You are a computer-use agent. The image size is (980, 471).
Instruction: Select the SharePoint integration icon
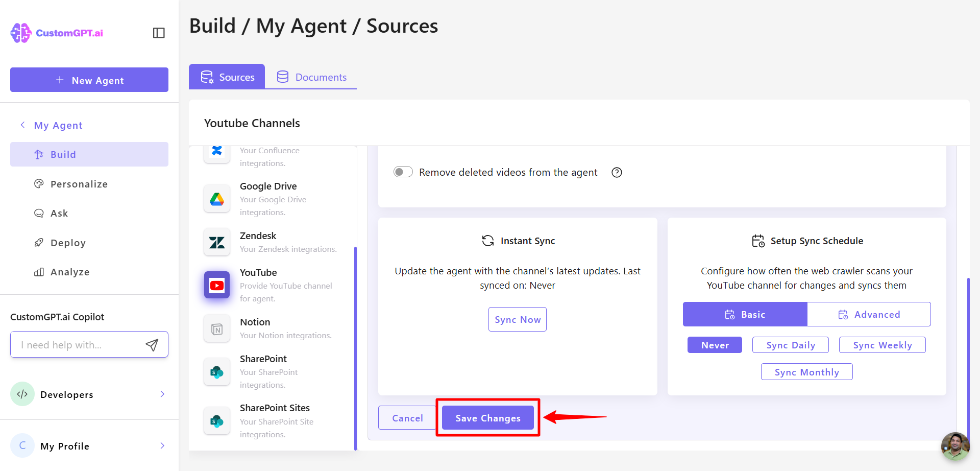point(217,372)
